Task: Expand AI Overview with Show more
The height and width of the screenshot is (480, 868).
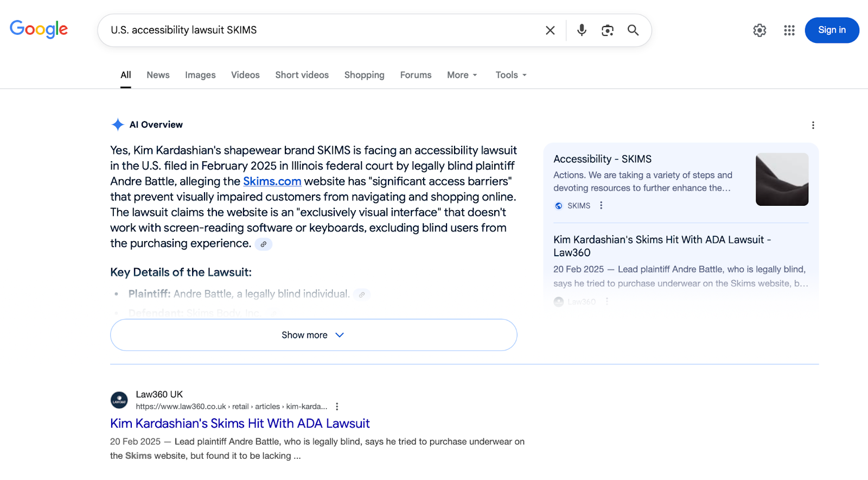Action: pos(314,335)
